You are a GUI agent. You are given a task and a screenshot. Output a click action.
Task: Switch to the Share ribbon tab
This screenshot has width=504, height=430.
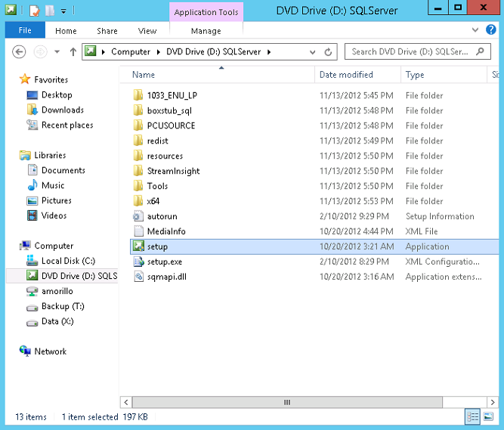coord(107,31)
